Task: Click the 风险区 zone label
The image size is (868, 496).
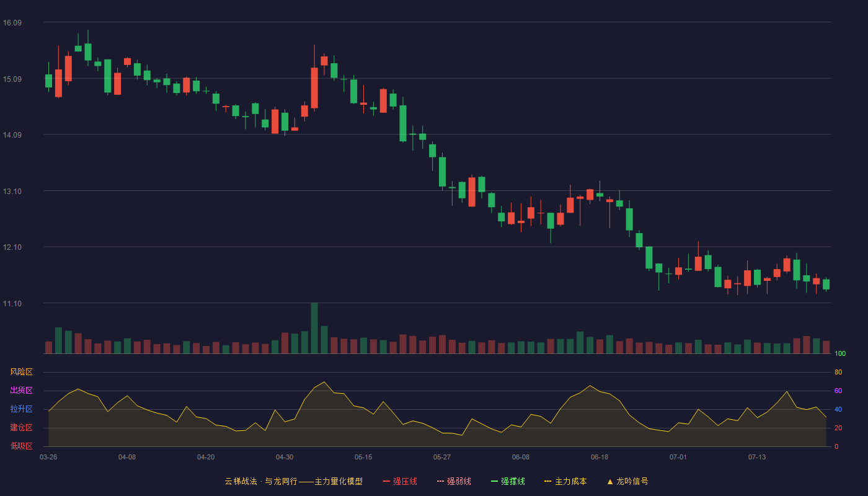Action: 21,372
